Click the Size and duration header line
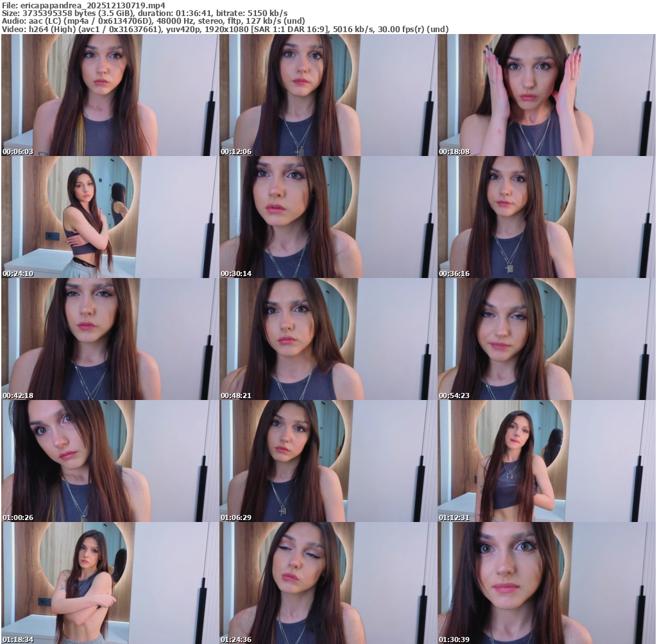The width and height of the screenshot is (657, 644). [x=144, y=13]
